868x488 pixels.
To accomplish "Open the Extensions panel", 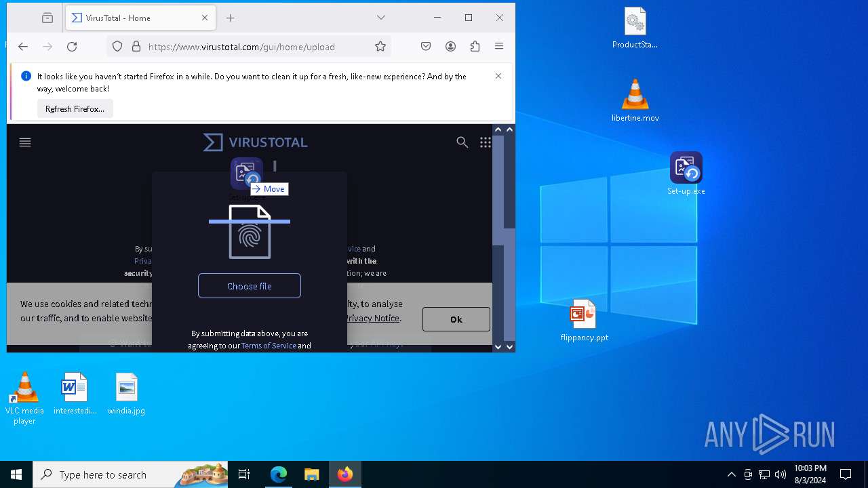I will 475,47.
